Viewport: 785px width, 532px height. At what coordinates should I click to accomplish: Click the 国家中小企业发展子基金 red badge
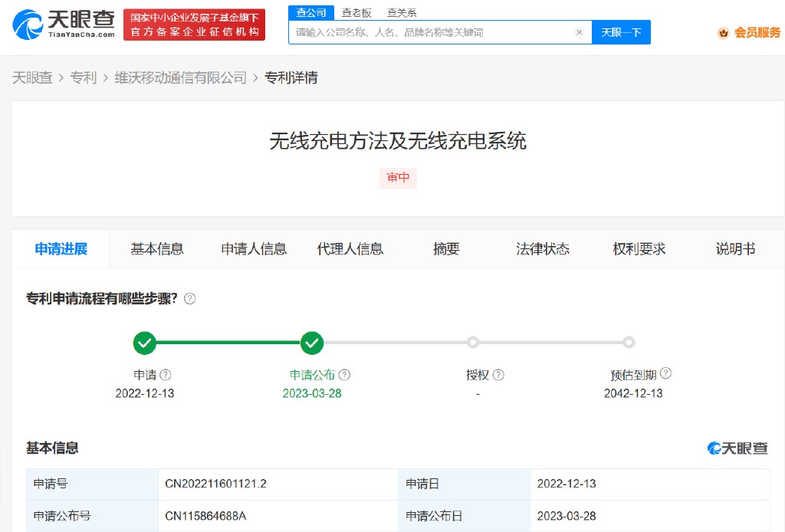[x=194, y=23]
